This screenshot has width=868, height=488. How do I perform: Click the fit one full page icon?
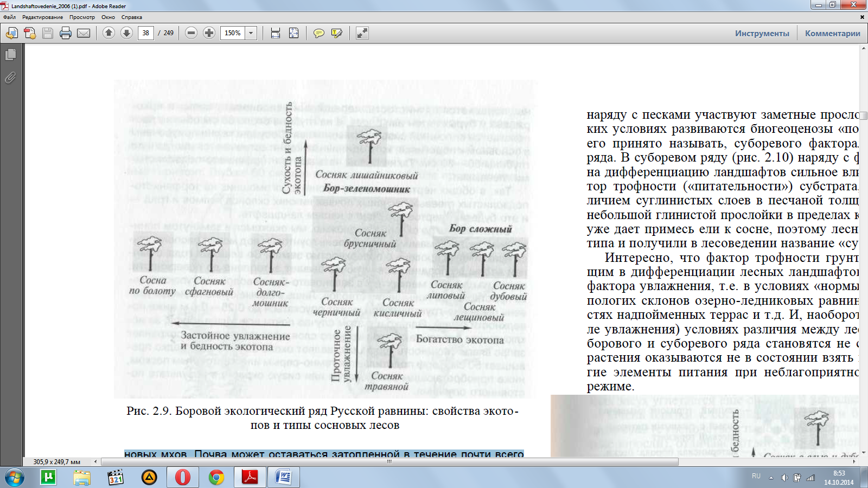(293, 33)
